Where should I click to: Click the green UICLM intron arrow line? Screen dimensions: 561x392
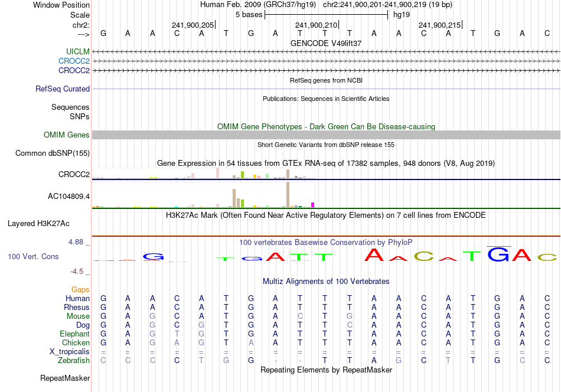[326, 52]
